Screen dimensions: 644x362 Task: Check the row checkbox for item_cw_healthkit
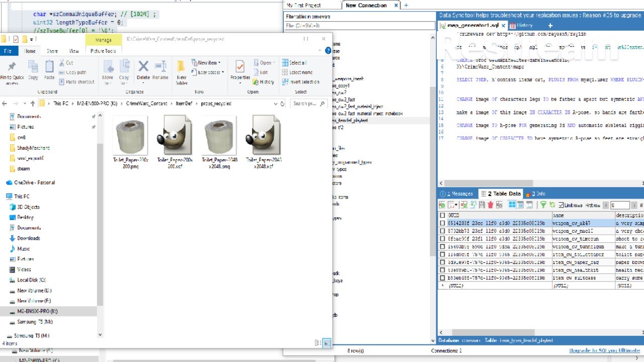pos(442,270)
